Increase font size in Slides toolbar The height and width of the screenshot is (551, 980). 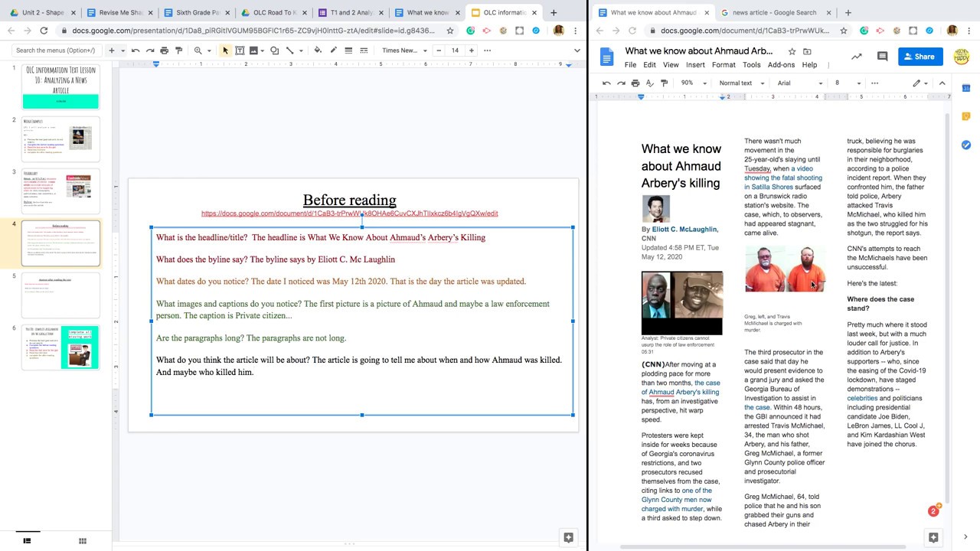pos(471,51)
